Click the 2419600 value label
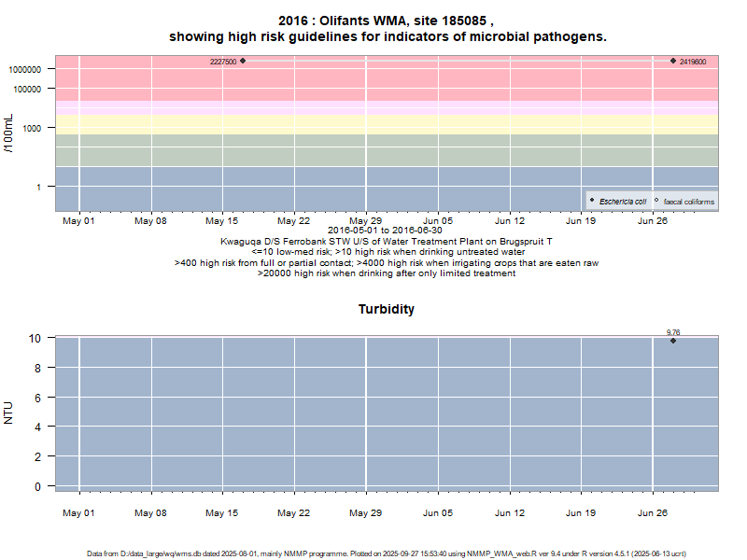747x560 pixels. [693, 62]
